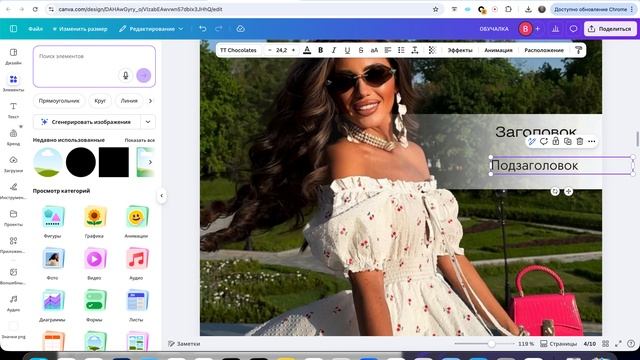Open the font dropdown TT Chocolates
This screenshot has height=360, width=640.
(x=238, y=50)
